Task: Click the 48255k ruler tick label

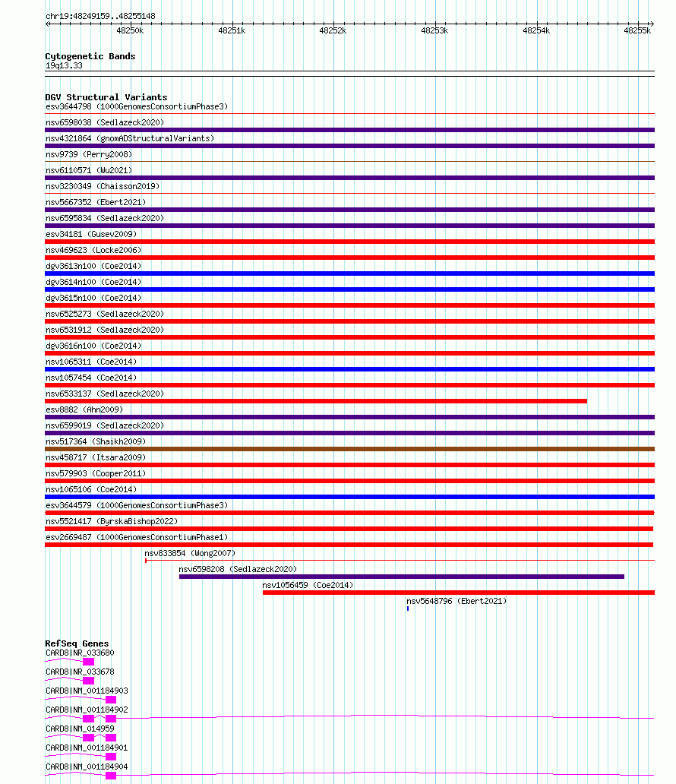Action: [x=637, y=31]
